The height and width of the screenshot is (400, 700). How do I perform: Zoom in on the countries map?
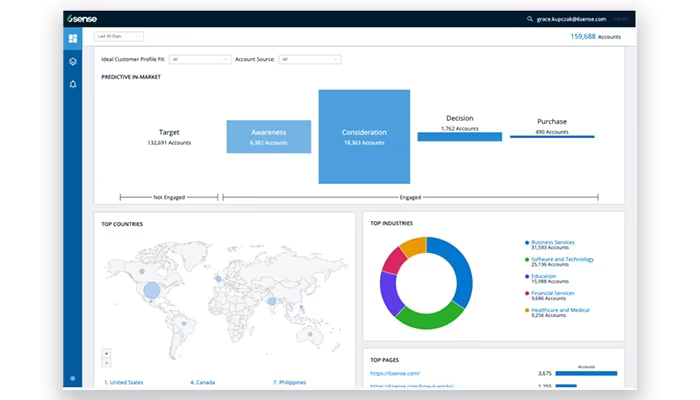[x=106, y=354]
